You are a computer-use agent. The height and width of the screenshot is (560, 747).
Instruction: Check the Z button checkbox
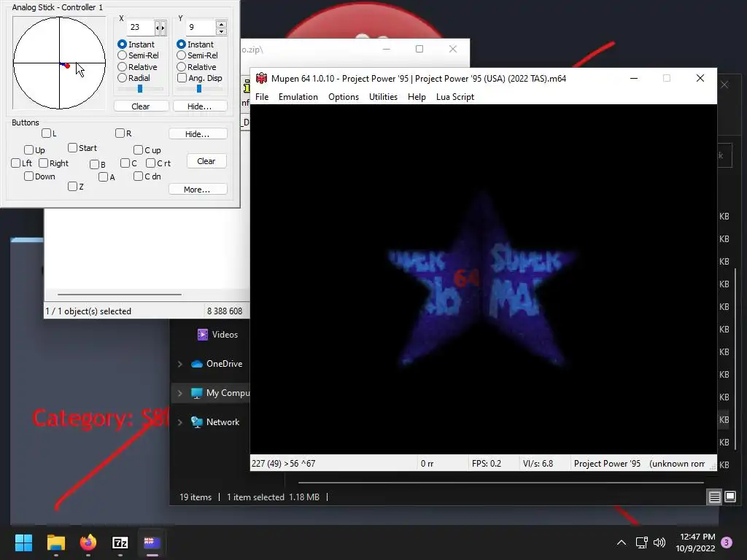(x=72, y=186)
